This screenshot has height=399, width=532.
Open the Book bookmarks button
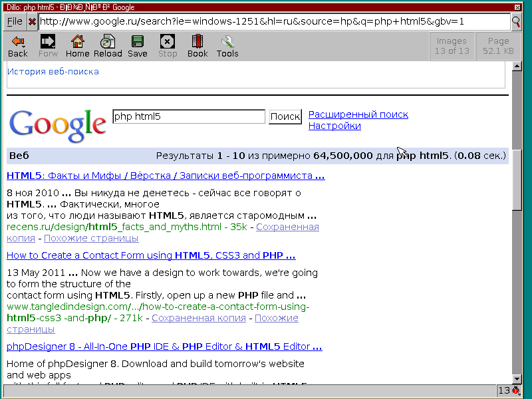(x=198, y=46)
